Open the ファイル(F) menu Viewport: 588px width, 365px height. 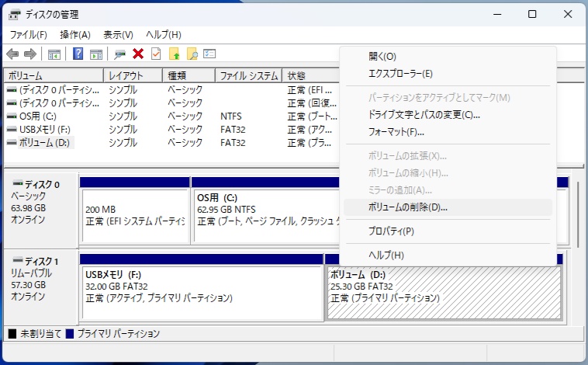(29, 35)
